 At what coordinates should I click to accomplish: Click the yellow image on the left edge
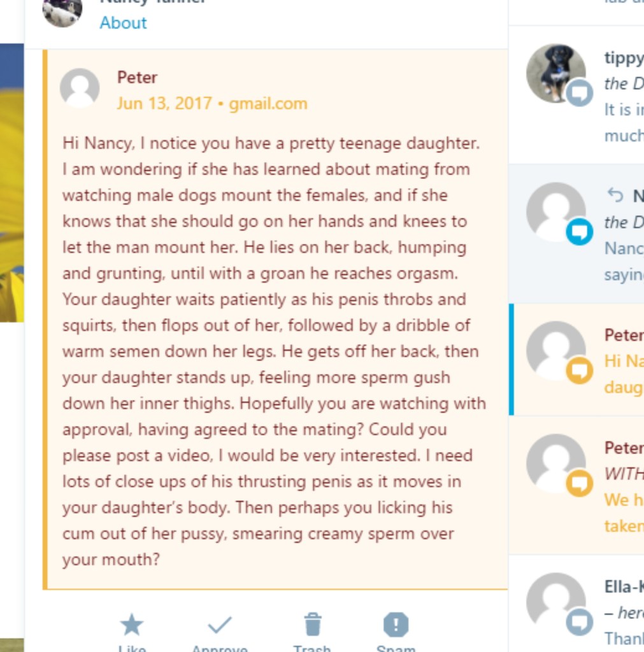(11, 191)
